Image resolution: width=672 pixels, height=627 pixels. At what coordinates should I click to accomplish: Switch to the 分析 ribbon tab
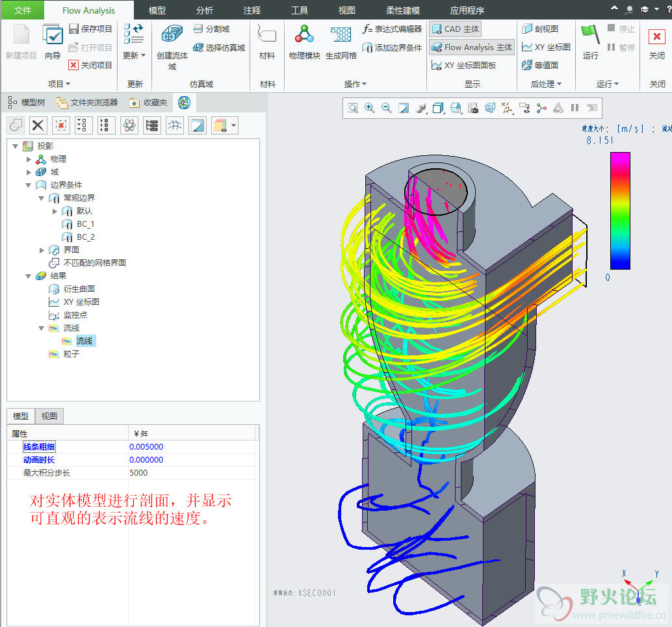click(x=204, y=10)
